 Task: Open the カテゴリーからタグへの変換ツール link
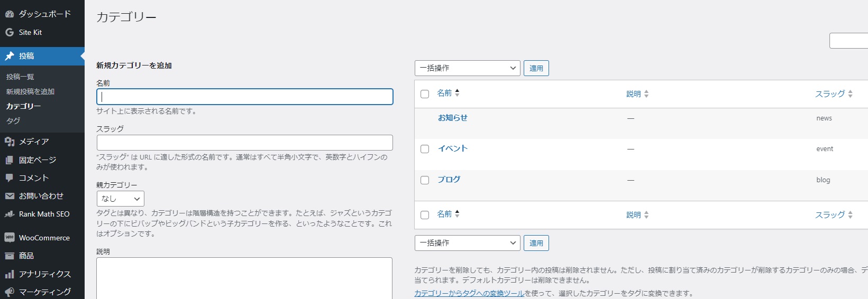click(x=469, y=293)
